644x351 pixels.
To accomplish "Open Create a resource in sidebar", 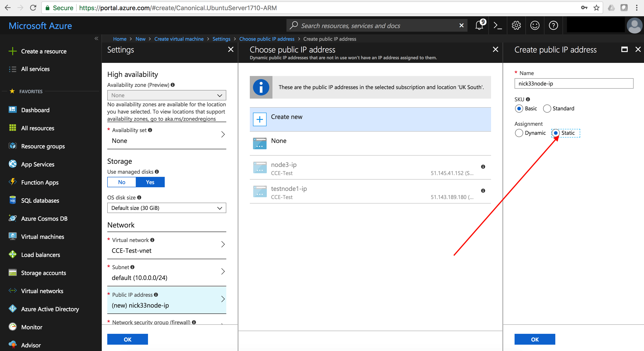I will click(x=44, y=51).
